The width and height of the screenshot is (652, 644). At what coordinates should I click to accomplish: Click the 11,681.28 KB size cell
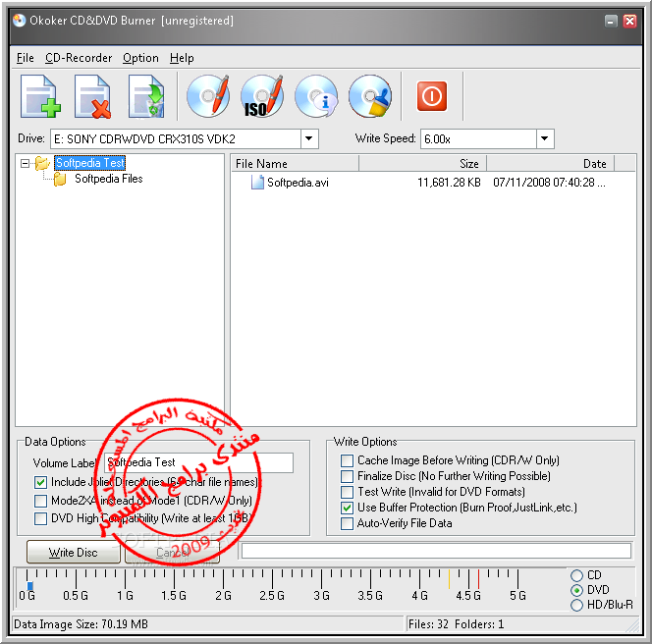coord(449,183)
